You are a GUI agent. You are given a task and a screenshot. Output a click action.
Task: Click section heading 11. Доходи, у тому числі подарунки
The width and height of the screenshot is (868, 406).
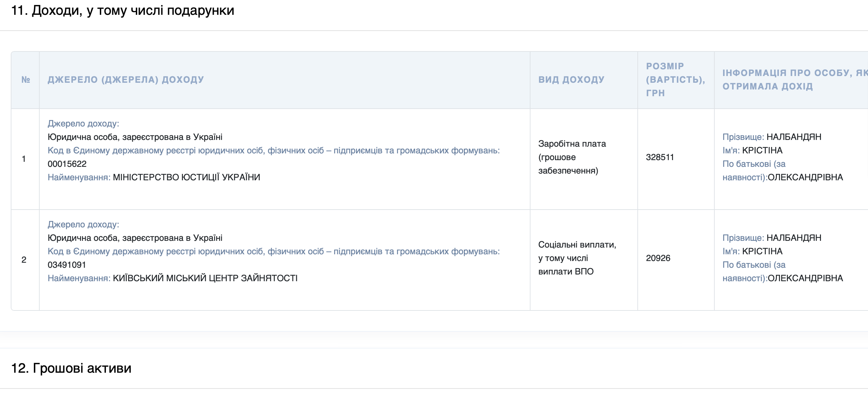(x=122, y=10)
